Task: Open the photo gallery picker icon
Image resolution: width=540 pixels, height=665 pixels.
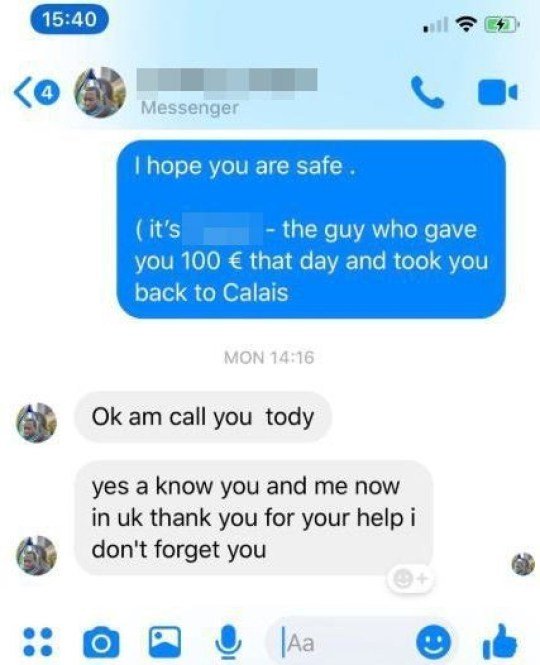Action: click(164, 642)
